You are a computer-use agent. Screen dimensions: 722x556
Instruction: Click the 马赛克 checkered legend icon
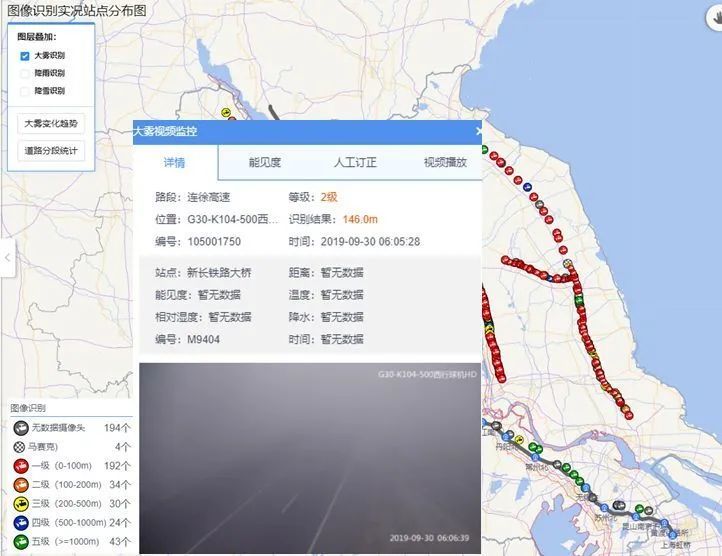click(x=19, y=447)
